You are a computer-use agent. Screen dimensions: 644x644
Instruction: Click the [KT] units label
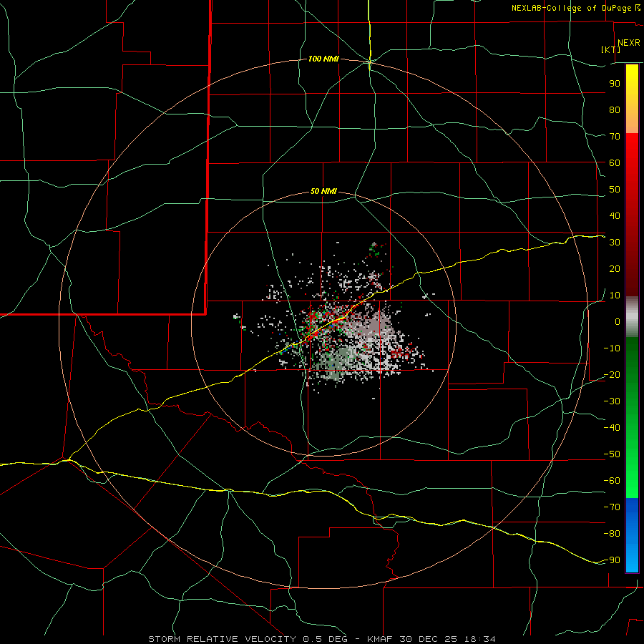point(611,49)
